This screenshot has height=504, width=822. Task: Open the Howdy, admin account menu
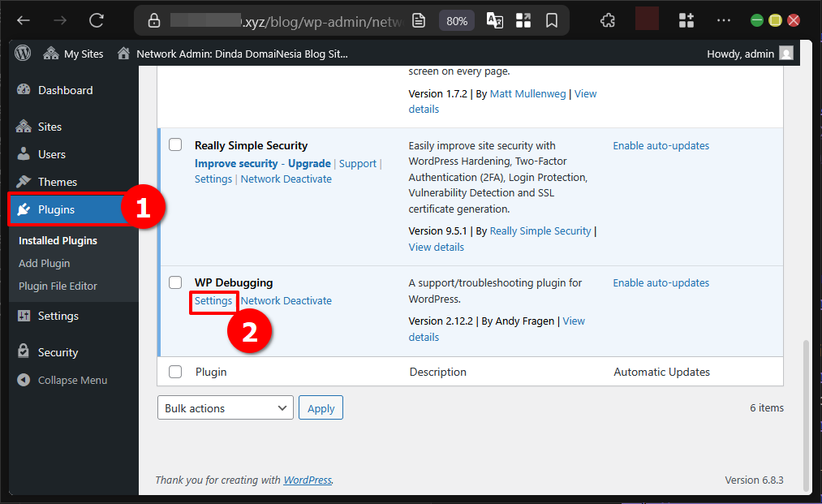click(x=742, y=54)
